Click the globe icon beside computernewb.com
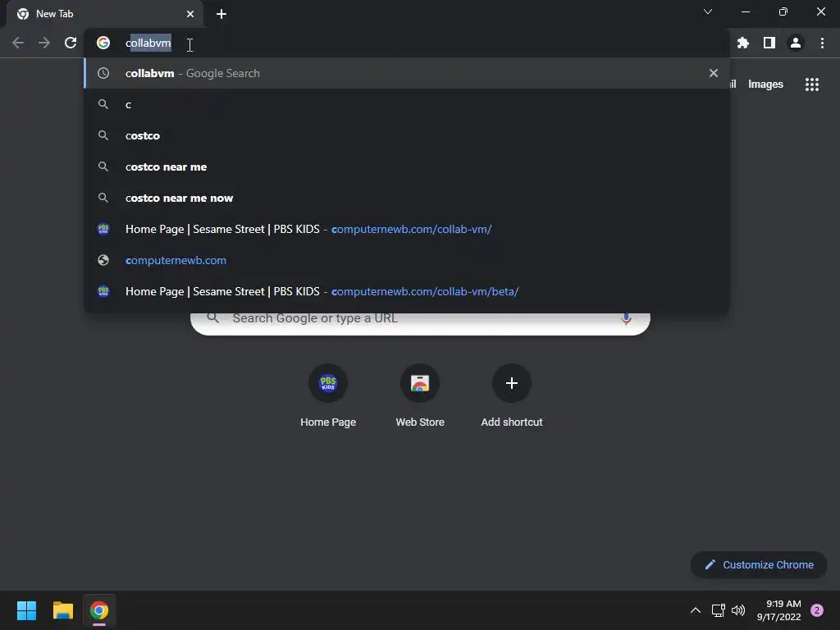 (103, 260)
